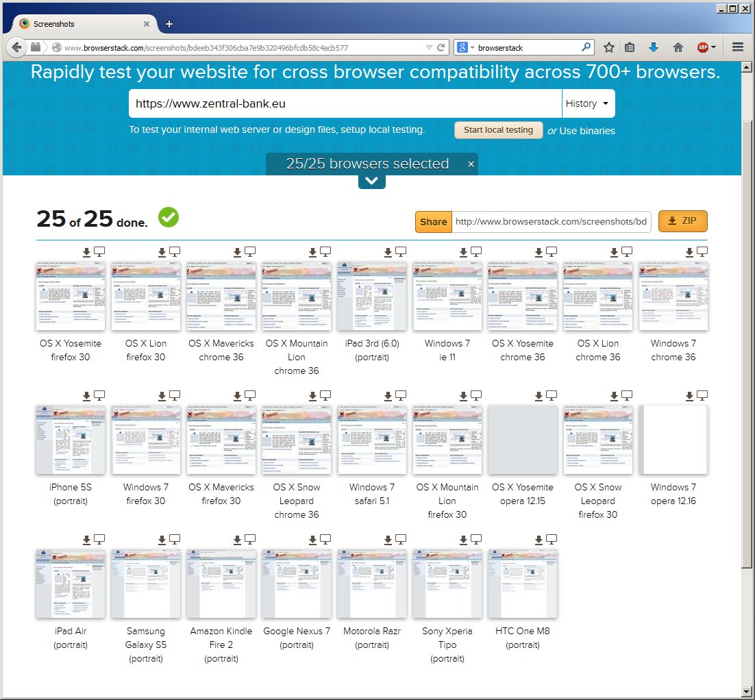Download the Amazon Kindle Fire 2 screenshot

pyautogui.click(x=237, y=540)
